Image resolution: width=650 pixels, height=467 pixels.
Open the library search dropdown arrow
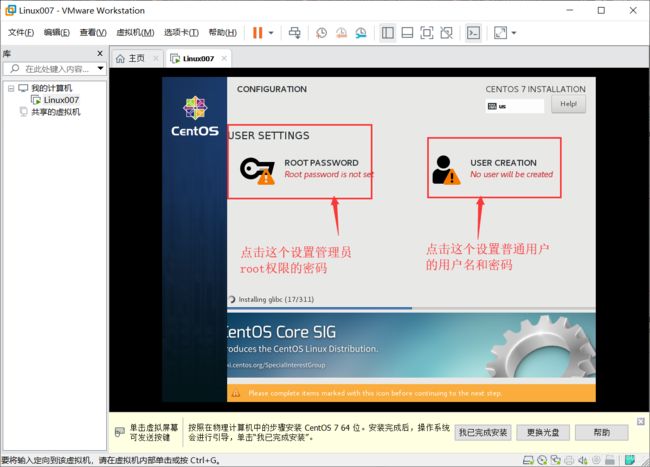pyautogui.click(x=101, y=68)
